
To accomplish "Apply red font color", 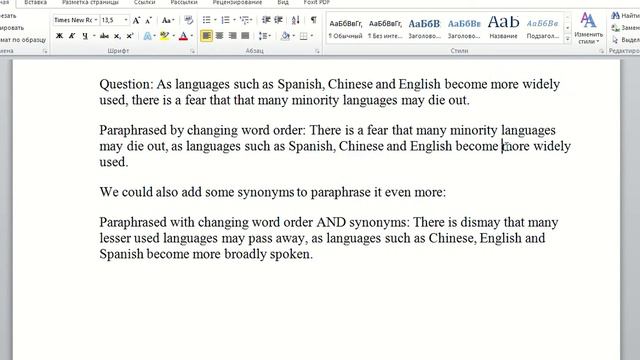I will [x=183, y=36].
